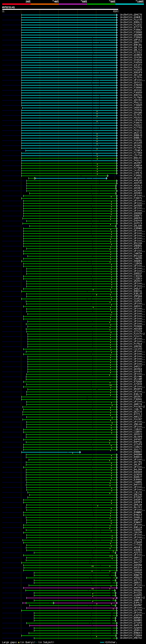Open hit UniRef100_P11832
The image size is (146, 644).
coord(131,25)
